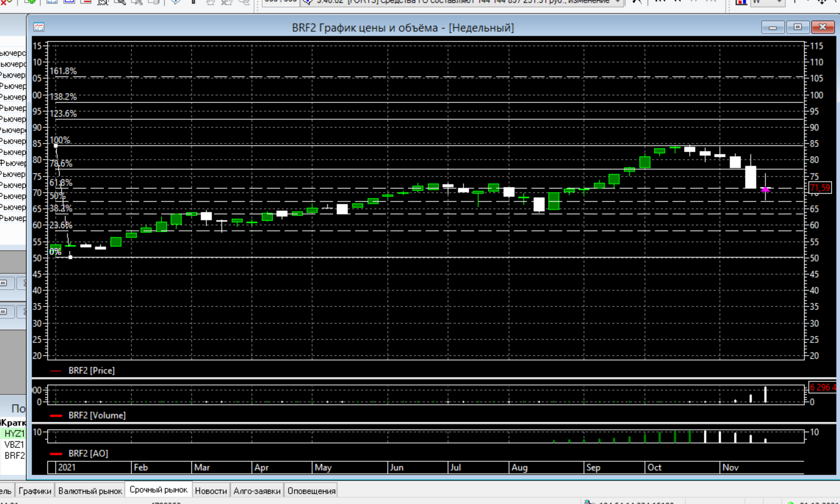Select the 100% Fibonacci level label
This screenshot has height=504, width=840.
[x=60, y=140]
